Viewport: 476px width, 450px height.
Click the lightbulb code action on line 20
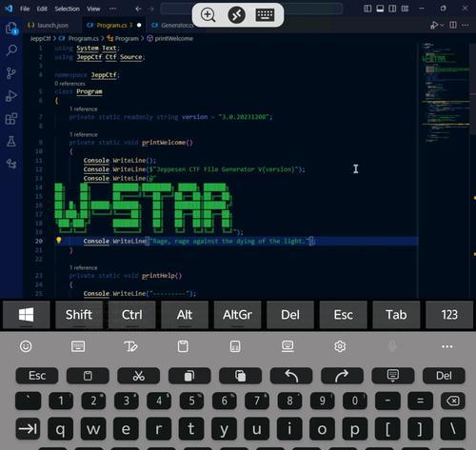point(59,241)
